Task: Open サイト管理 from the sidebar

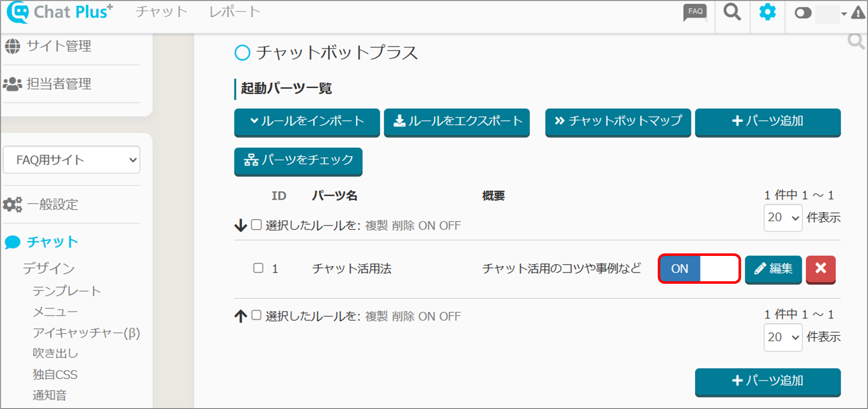Action: pos(59,46)
